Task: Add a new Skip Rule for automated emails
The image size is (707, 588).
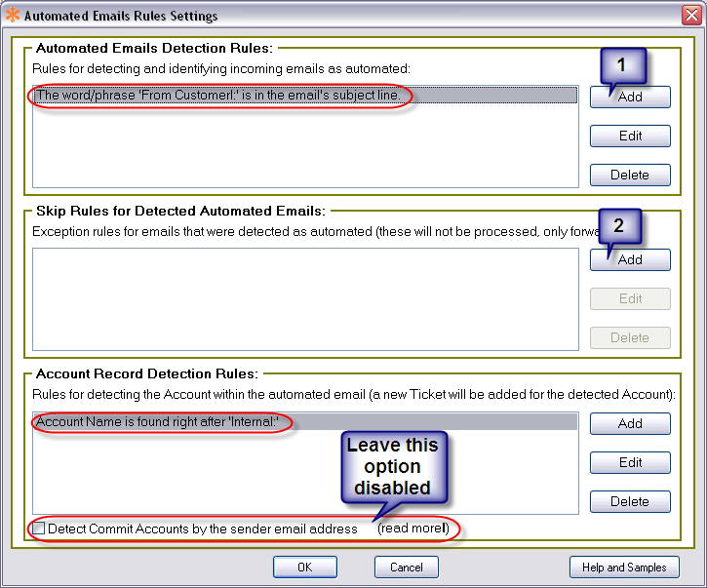Action: (630, 259)
